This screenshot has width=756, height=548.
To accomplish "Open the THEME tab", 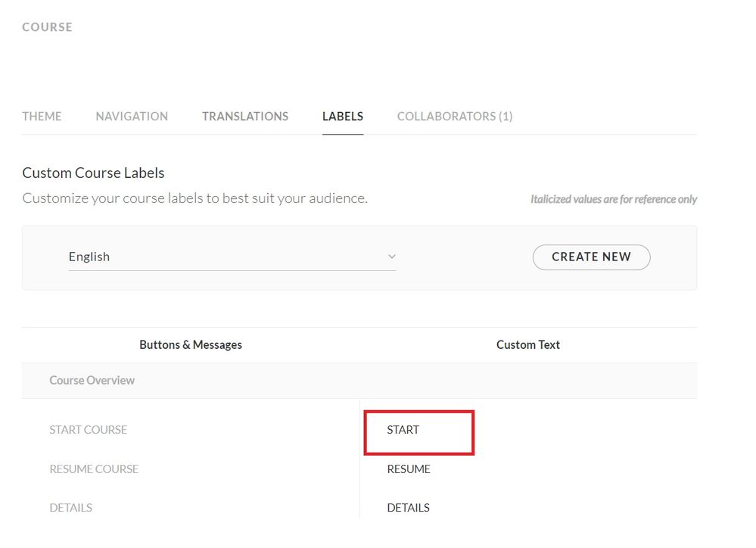I will coord(42,117).
